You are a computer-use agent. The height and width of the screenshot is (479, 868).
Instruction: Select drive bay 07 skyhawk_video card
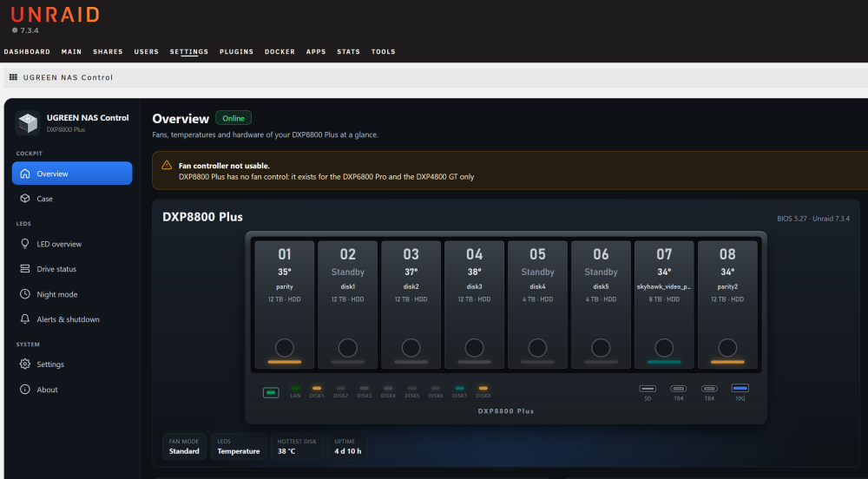point(664,305)
